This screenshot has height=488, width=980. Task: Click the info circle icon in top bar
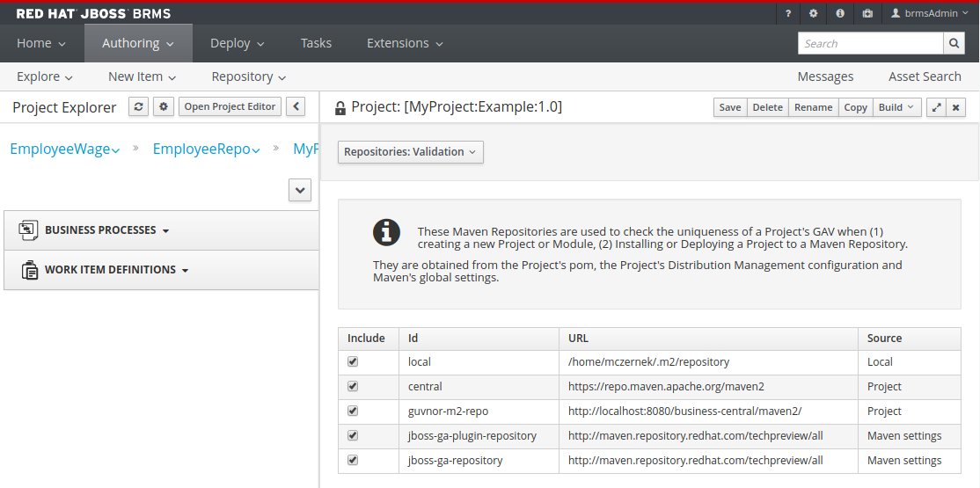(840, 13)
